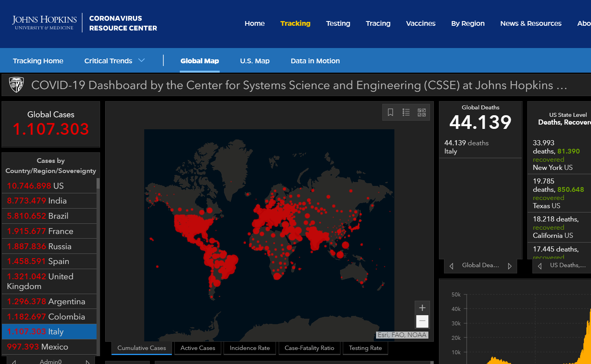Open the U.S. Map tab
This screenshot has width=591, height=364.
point(255,61)
